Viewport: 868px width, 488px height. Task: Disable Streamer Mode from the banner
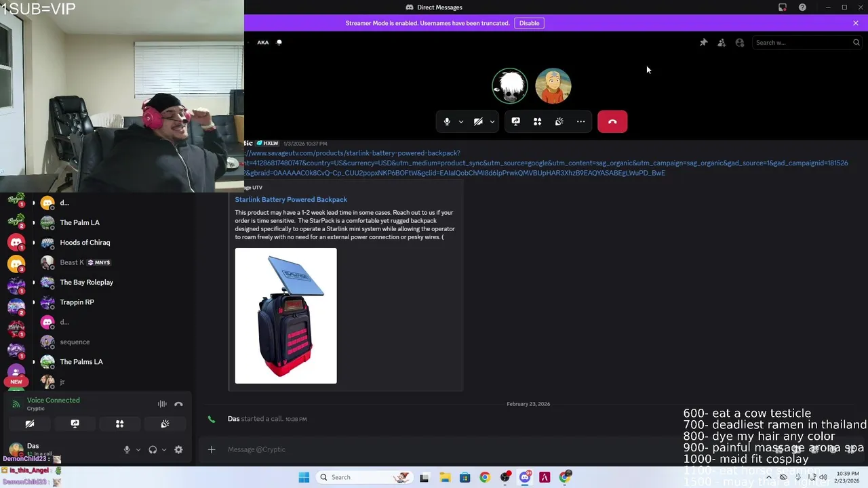click(529, 23)
